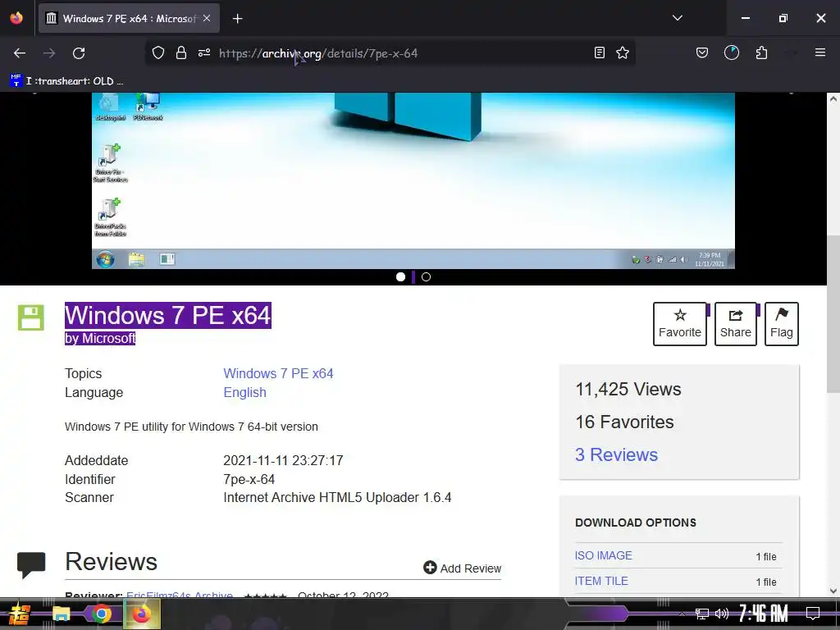Open a new browser tab
Viewport: 840px width, 630px height.
pos(237,19)
